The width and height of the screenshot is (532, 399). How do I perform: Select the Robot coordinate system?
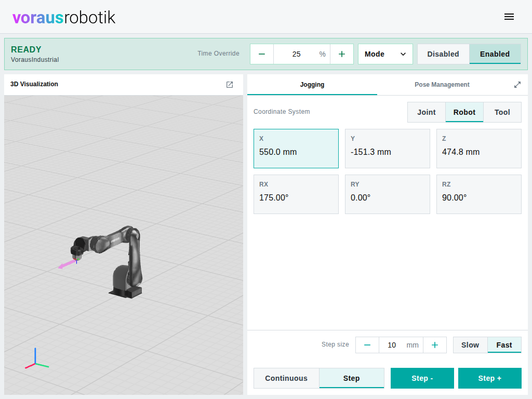click(464, 112)
